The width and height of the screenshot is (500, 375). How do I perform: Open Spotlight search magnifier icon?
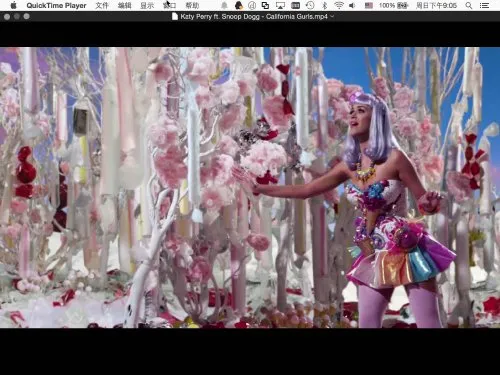(x=469, y=5)
